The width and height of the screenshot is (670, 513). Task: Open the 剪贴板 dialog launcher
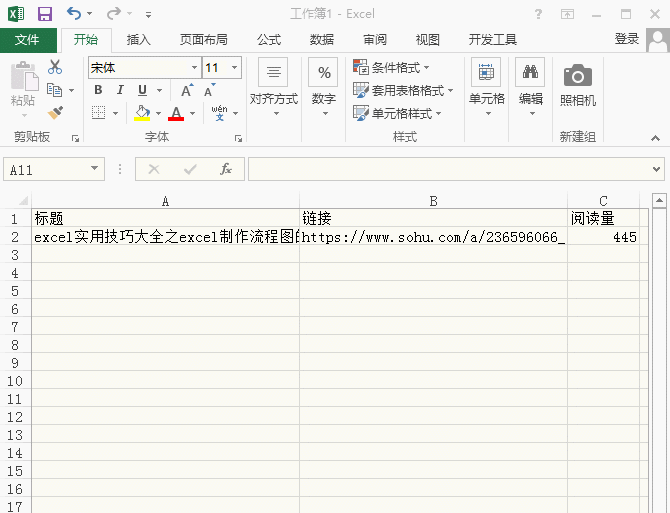click(x=76, y=138)
